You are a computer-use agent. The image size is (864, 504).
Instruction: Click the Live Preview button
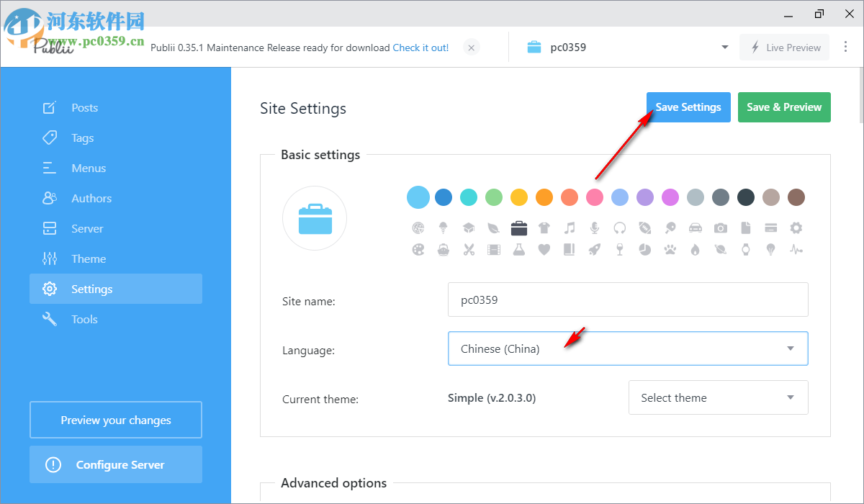(785, 48)
